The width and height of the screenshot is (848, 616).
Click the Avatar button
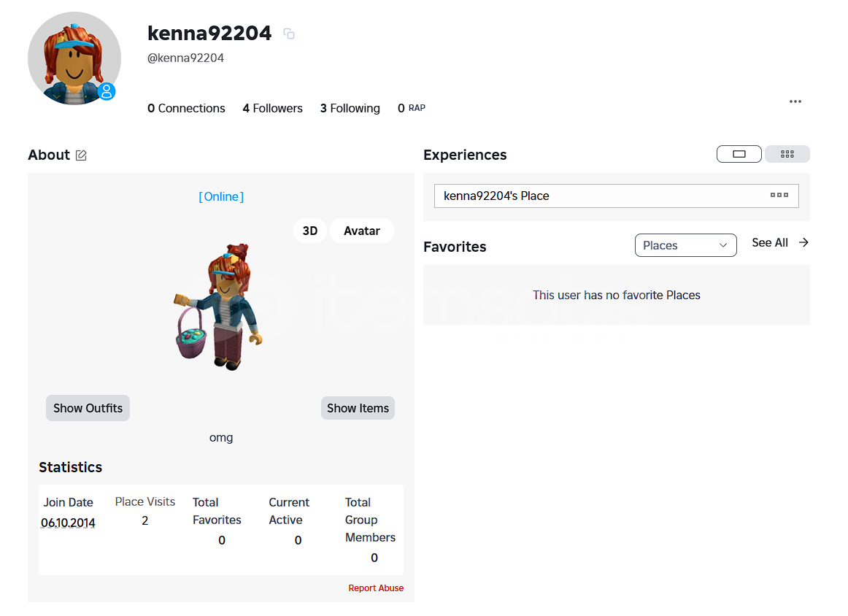[362, 231]
